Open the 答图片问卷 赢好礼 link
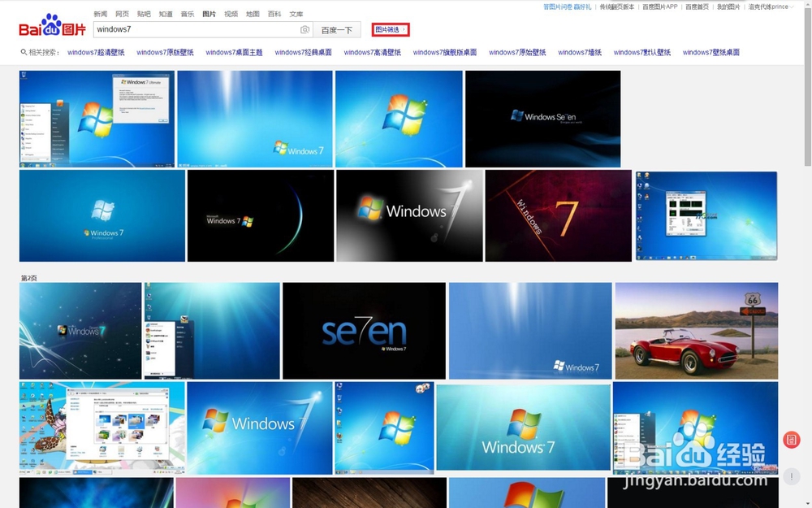Viewport: 812px width, 508px height. tap(567, 7)
